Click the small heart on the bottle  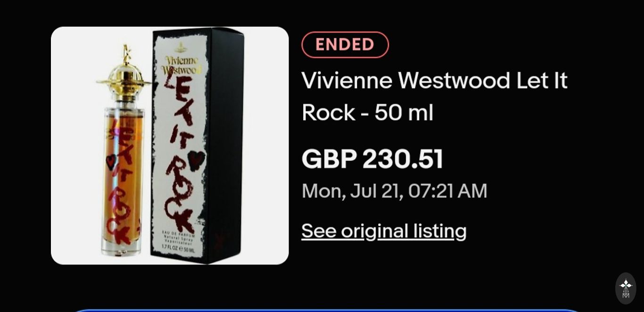pos(111,162)
